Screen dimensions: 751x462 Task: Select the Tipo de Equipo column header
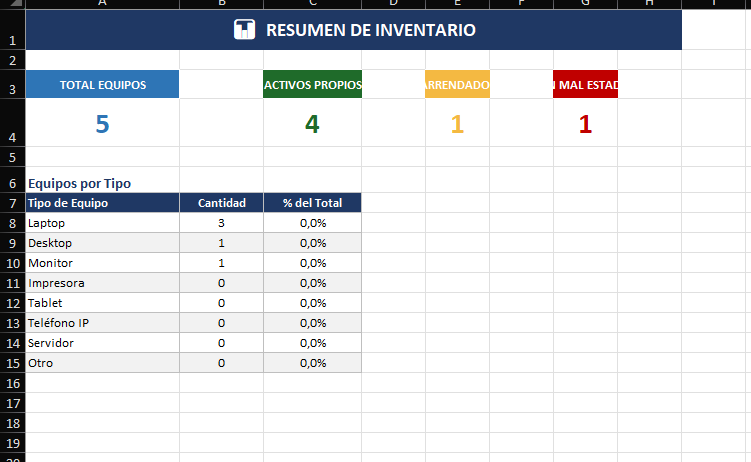(102, 203)
